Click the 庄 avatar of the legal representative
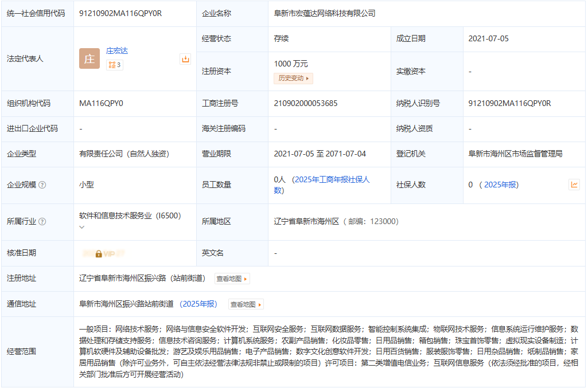Image resolution: width=588 pixels, height=388 pixels. (89, 58)
